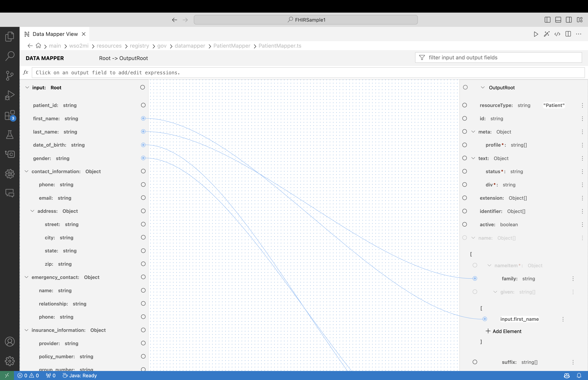Viewport: 588px width, 380px height.
Task: Select the gender input port
Action: pyautogui.click(x=143, y=158)
